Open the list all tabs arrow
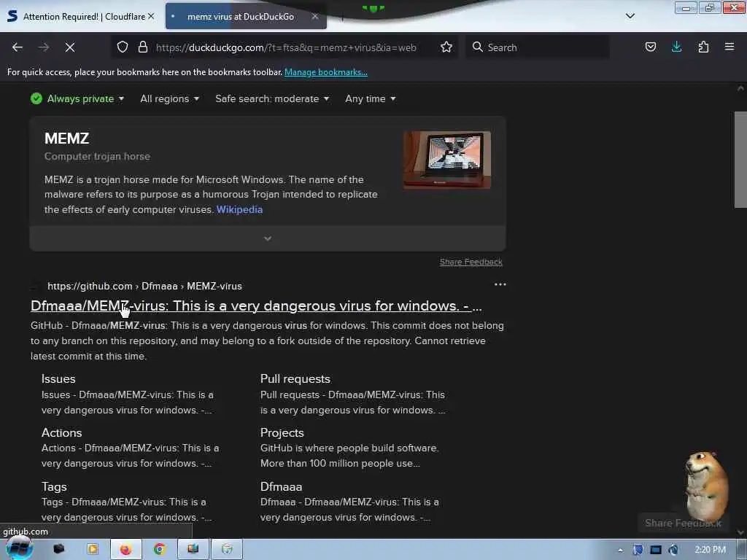This screenshot has height=560, width=747. (x=630, y=16)
